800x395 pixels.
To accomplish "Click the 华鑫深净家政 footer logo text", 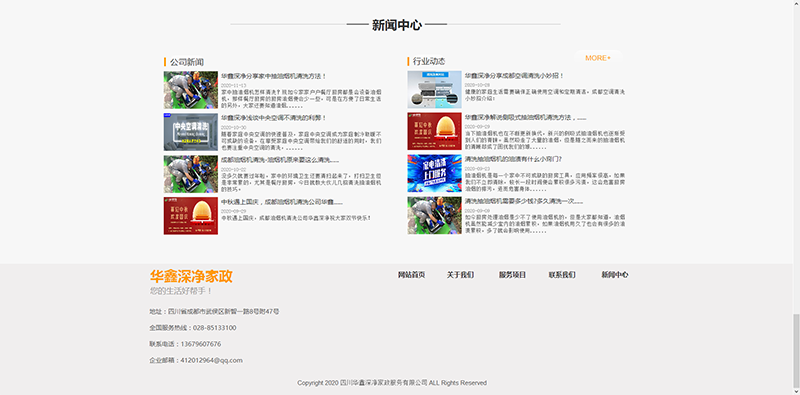I will click(191, 277).
